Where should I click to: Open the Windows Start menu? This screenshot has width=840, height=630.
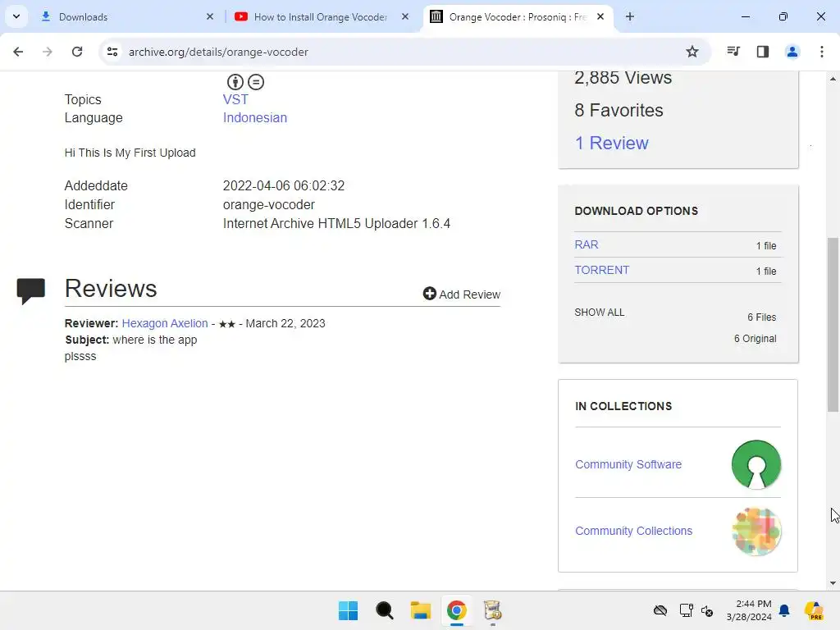click(x=348, y=610)
